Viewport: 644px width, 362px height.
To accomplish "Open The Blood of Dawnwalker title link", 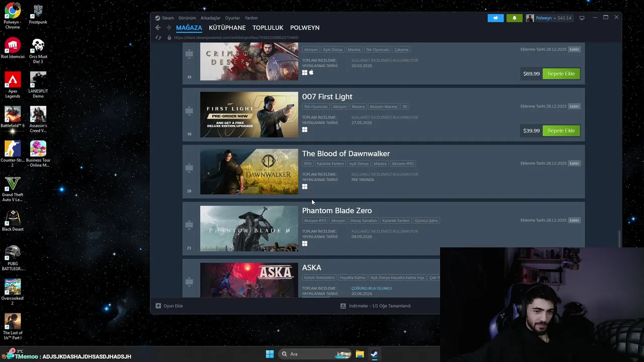I will point(346,153).
